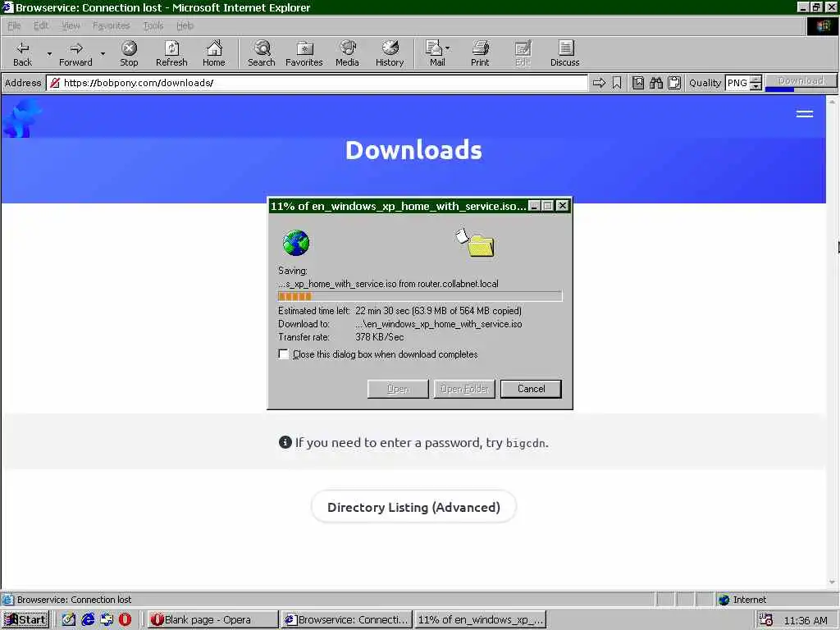
Task: Expand the Back button history arrow
Action: [x=49, y=53]
